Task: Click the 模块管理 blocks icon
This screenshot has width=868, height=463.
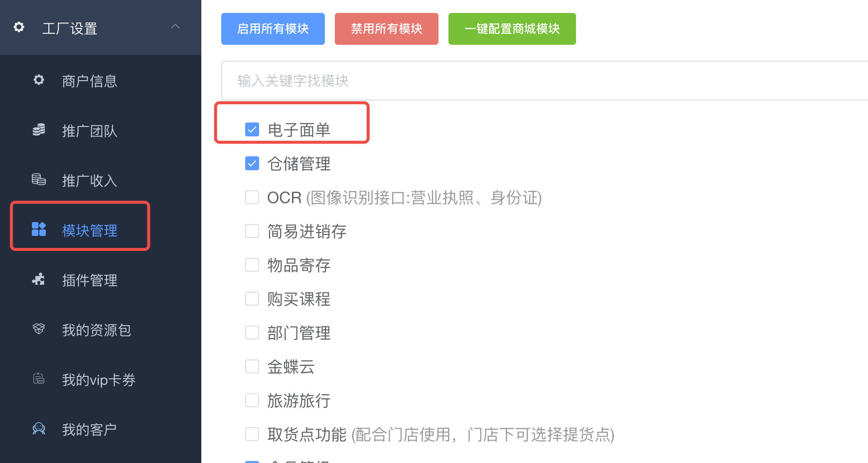Action: pyautogui.click(x=39, y=229)
